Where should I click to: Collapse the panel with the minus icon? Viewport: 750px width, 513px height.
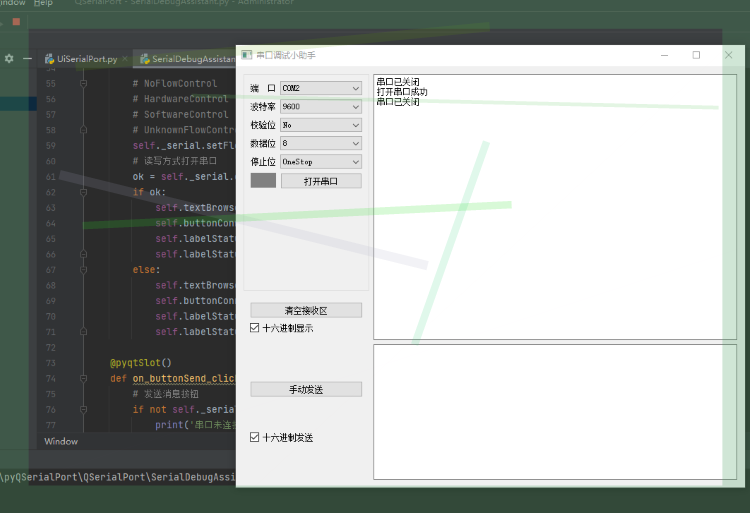[x=27, y=59]
